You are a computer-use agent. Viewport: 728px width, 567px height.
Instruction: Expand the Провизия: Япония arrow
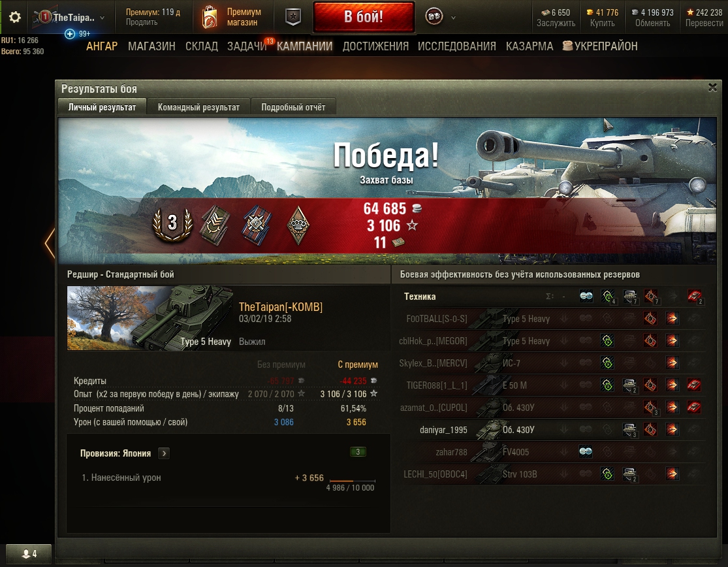pyautogui.click(x=164, y=453)
